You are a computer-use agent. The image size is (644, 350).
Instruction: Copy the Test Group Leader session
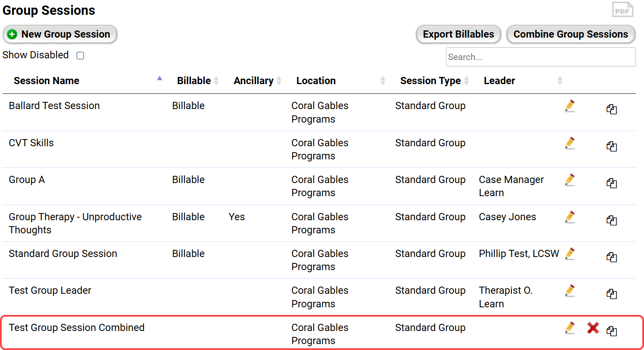(611, 294)
